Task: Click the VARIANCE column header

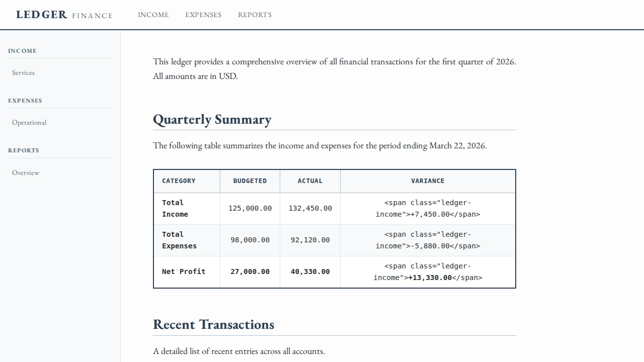Action: click(x=428, y=180)
